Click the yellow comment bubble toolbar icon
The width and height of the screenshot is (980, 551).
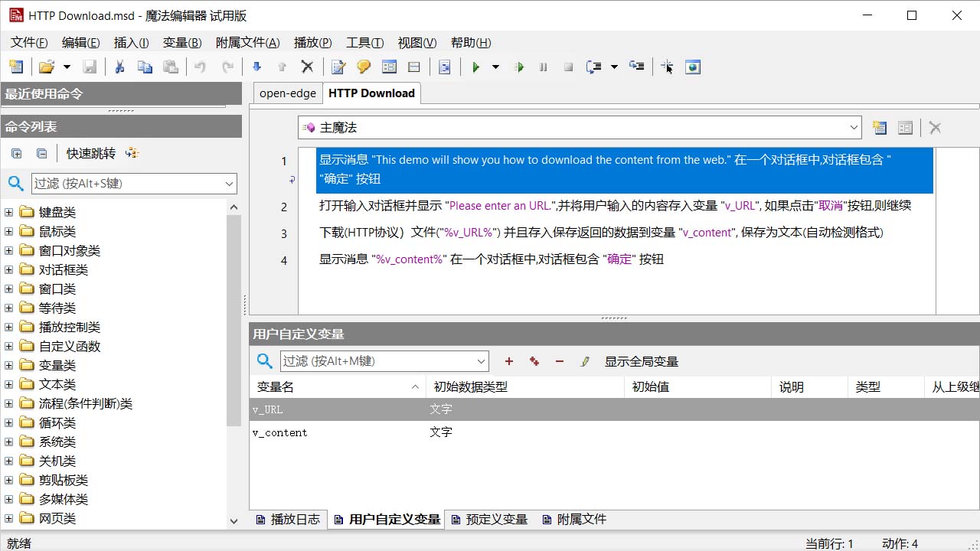362,67
